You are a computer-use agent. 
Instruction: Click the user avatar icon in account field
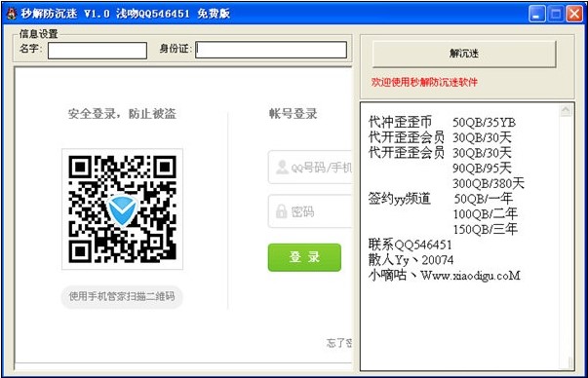tap(282, 168)
